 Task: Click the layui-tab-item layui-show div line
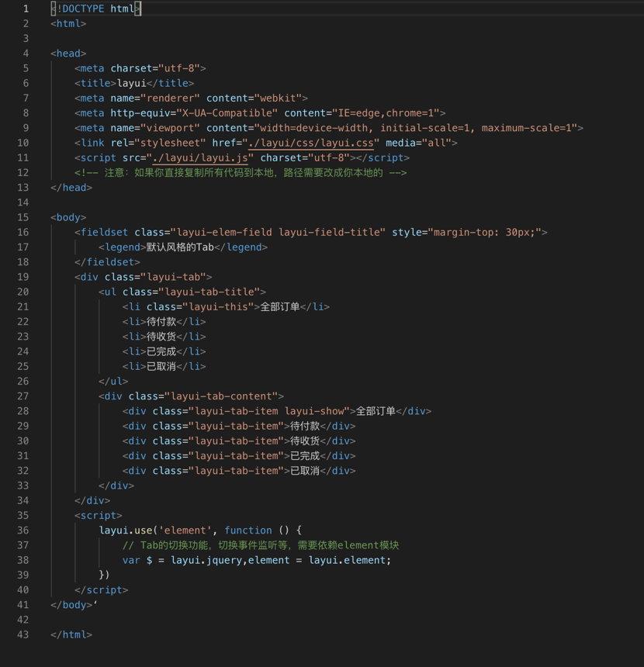[277, 411]
